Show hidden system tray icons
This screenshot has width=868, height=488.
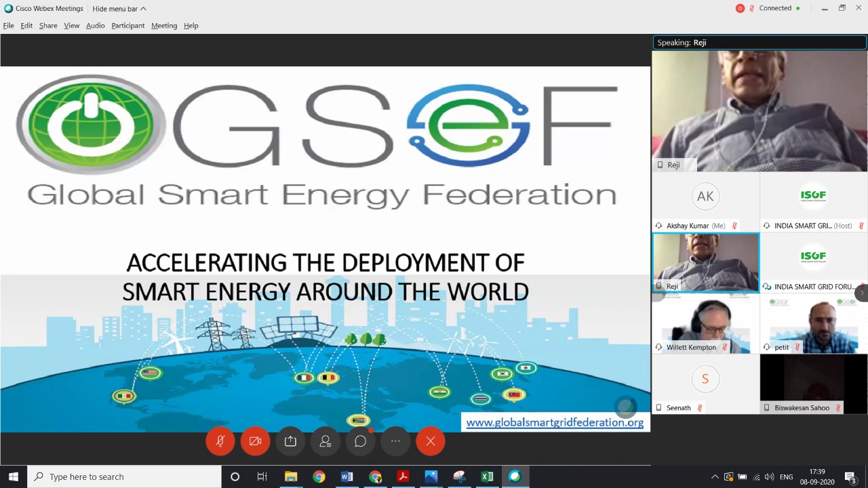(x=714, y=476)
